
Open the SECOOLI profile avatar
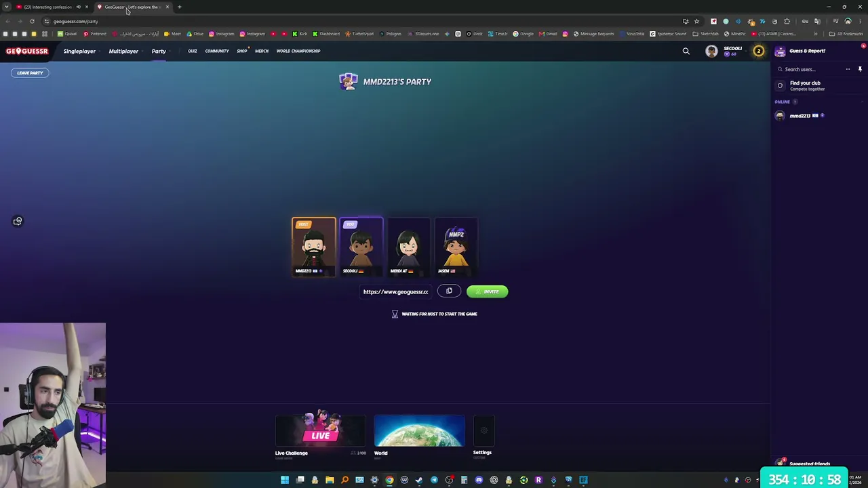click(711, 51)
